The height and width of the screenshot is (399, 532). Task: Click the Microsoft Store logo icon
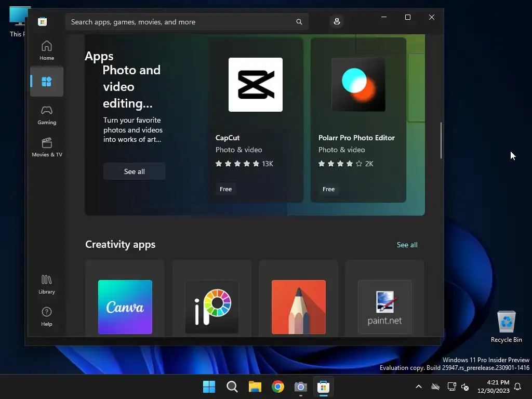[43, 22]
